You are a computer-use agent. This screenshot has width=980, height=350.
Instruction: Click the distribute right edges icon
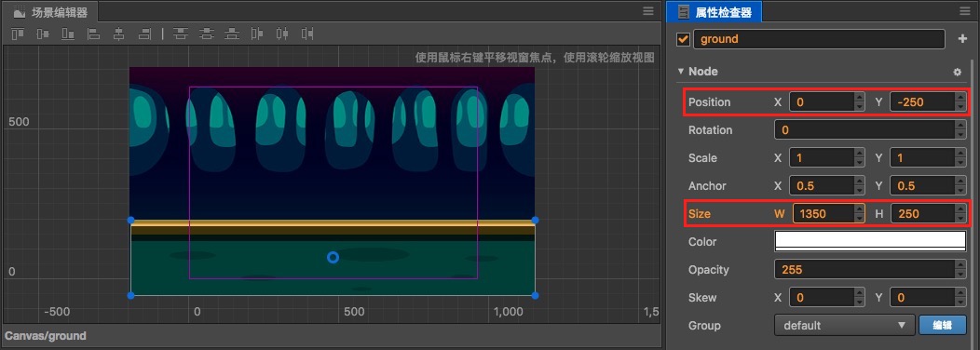click(307, 34)
